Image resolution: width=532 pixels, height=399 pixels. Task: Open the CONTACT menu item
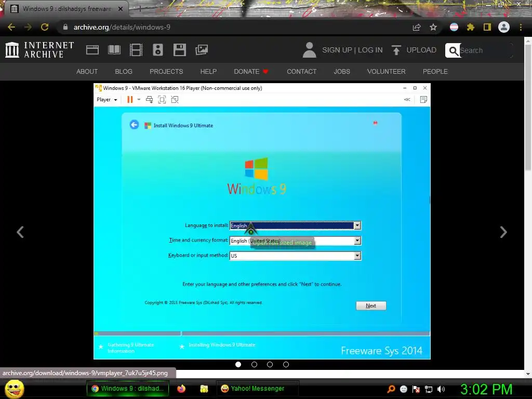[302, 72]
